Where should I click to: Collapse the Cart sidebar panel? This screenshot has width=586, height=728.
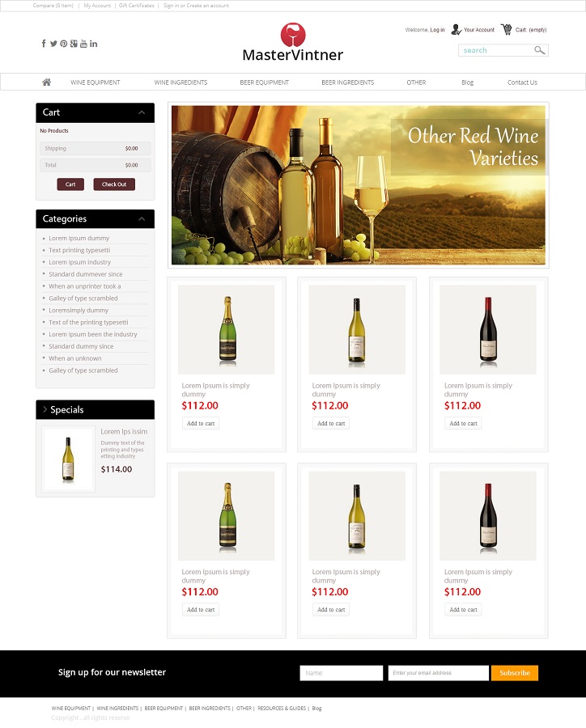[x=142, y=112]
